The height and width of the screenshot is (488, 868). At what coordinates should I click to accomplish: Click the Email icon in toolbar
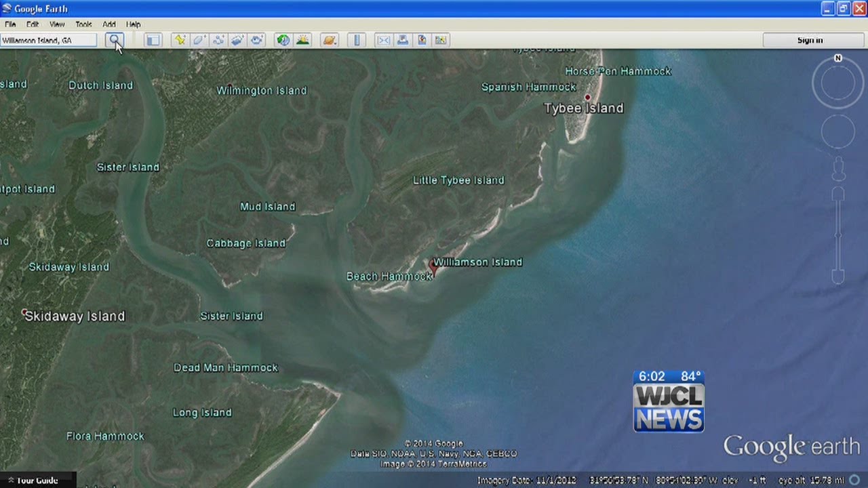tap(384, 40)
